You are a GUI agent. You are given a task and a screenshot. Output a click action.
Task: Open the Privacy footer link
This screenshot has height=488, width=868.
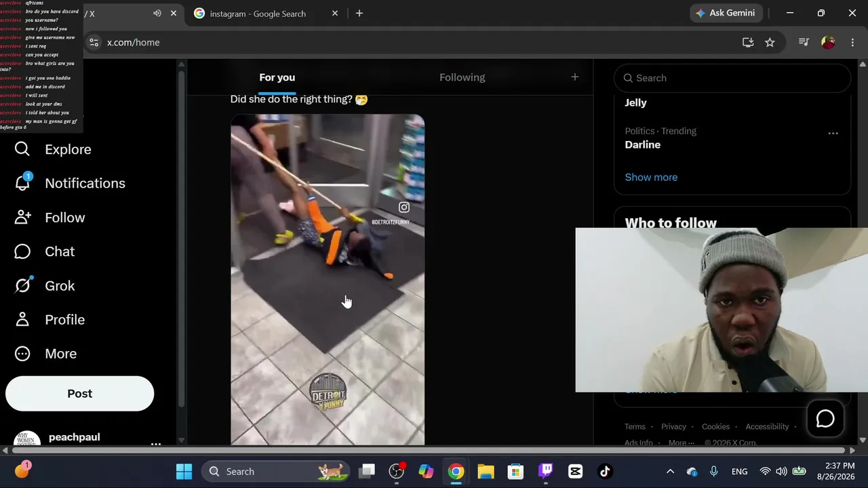point(673,427)
